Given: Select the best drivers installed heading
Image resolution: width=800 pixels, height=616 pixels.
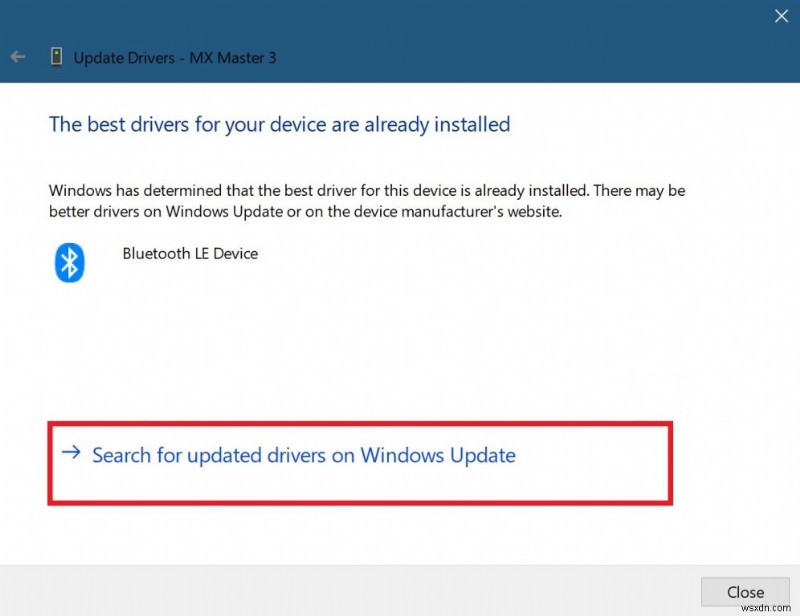Looking at the screenshot, I should tap(279, 124).
